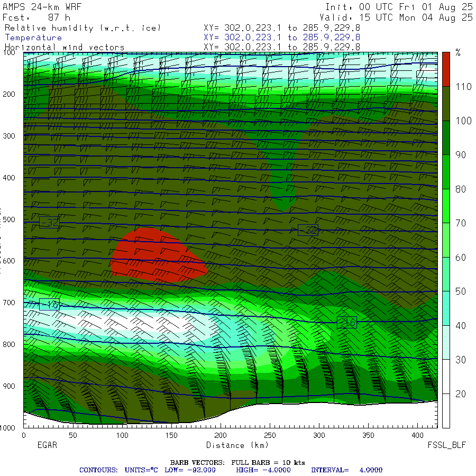
Task: Click the dark green 90–100% colorbar segment
Action: [x=446, y=138]
